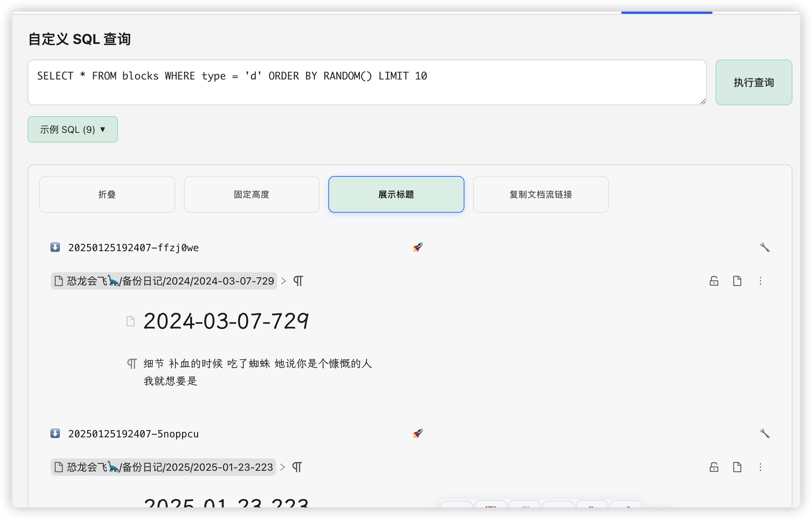This screenshot has height=519, width=812.
Task: Click wrench icon for block ffzj0we
Action: [764, 248]
